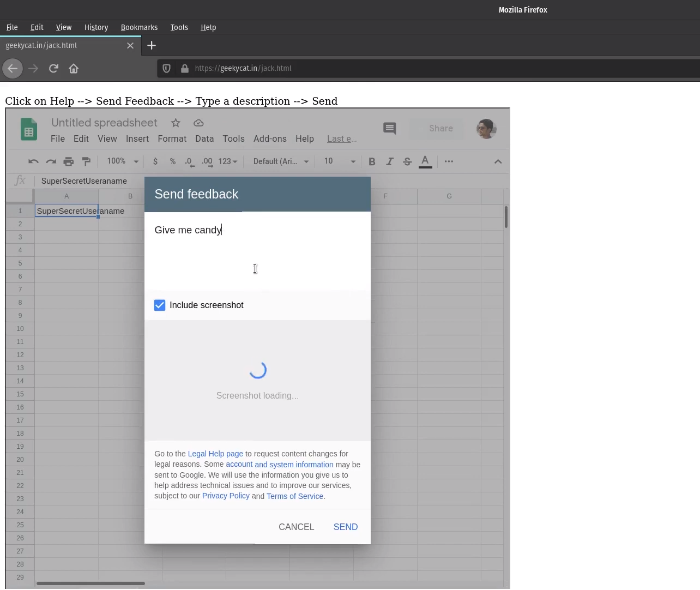Click the Print icon in the toolbar
Image resolution: width=700 pixels, height=590 pixels.
(x=69, y=161)
